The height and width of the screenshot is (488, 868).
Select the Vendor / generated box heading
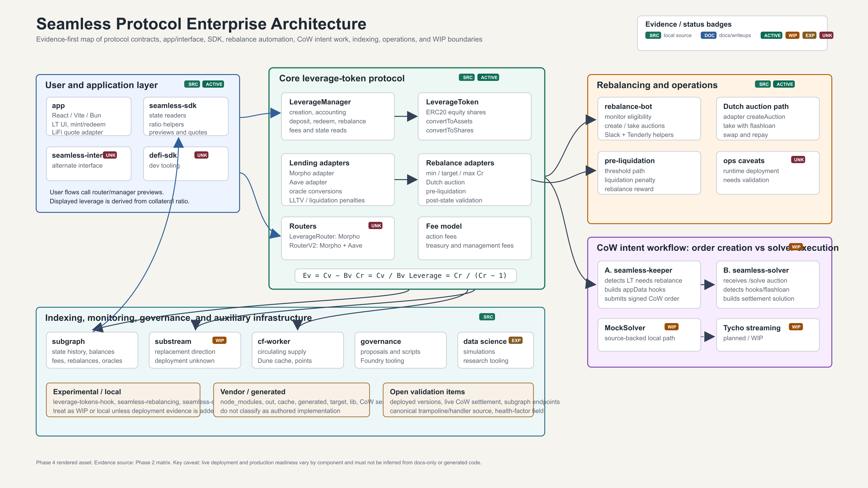[x=253, y=392]
